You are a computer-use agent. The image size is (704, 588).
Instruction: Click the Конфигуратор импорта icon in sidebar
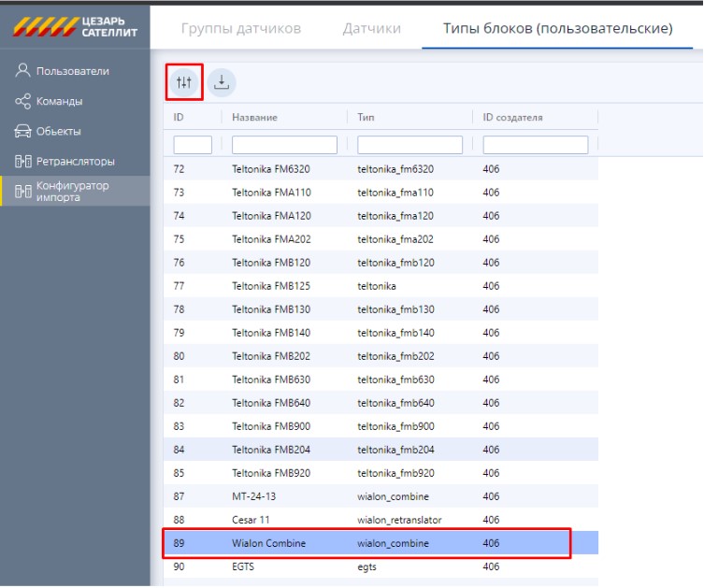pos(22,192)
